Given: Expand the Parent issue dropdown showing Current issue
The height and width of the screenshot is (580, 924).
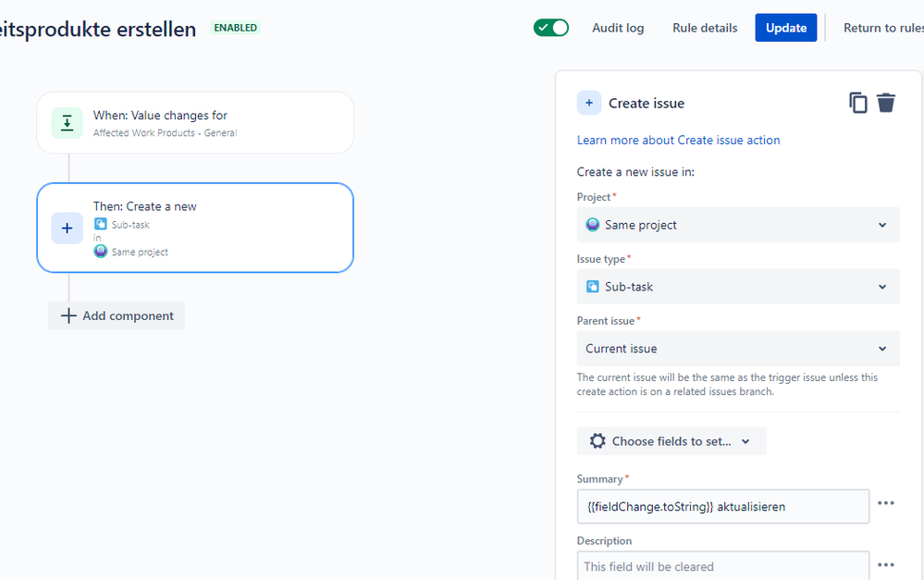Looking at the screenshot, I should (738, 349).
